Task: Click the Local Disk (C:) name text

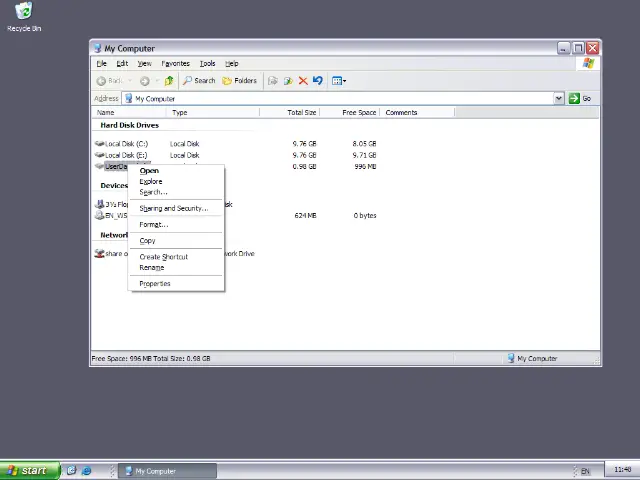Action: point(127,144)
